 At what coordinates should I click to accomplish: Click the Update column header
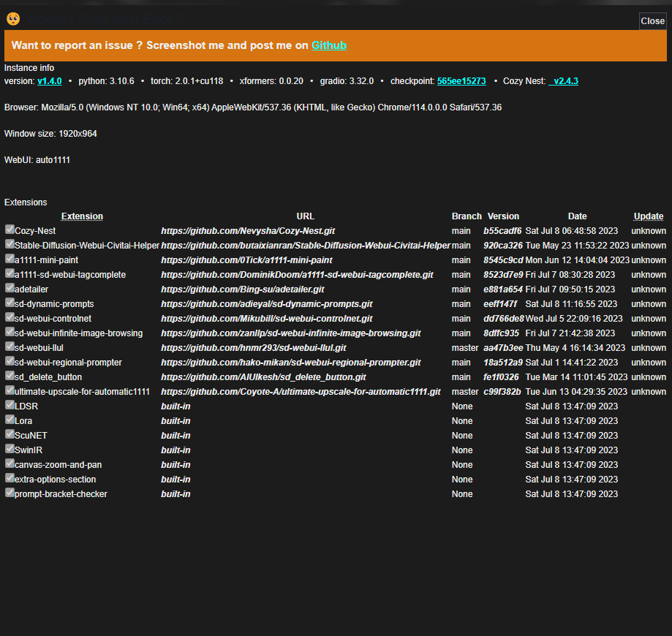click(x=649, y=216)
